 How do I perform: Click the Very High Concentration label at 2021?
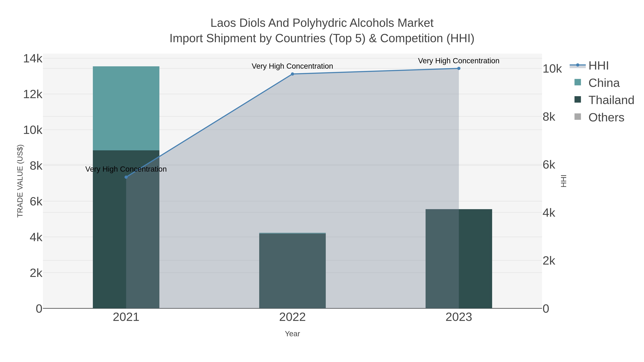point(126,169)
